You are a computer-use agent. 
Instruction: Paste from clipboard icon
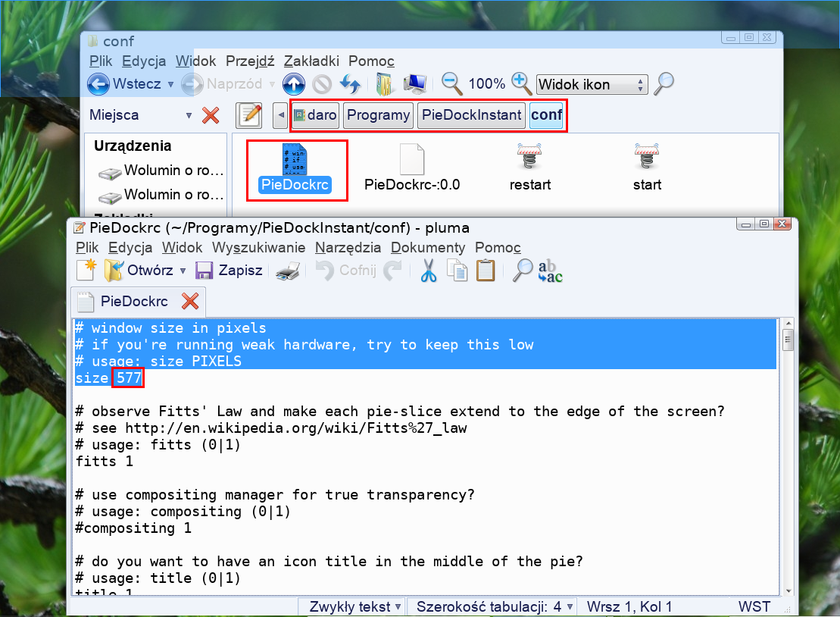pyautogui.click(x=486, y=270)
